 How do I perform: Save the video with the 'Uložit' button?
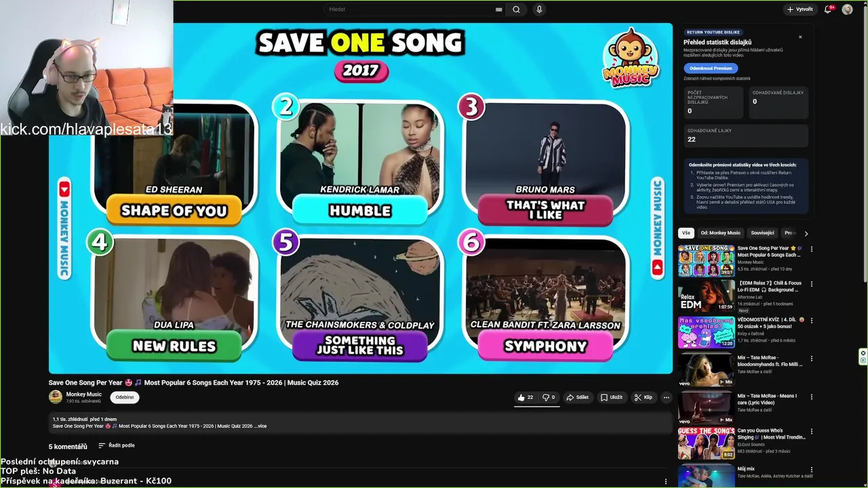tap(612, 397)
